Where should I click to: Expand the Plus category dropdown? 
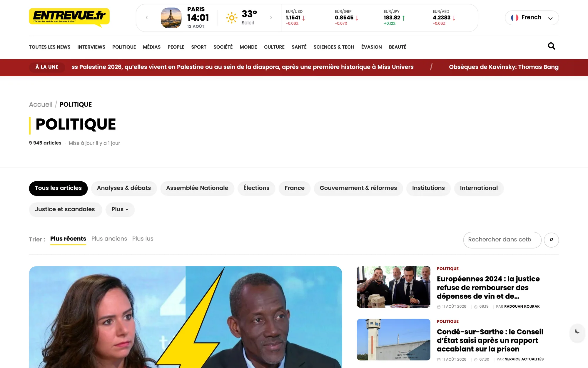point(120,210)
